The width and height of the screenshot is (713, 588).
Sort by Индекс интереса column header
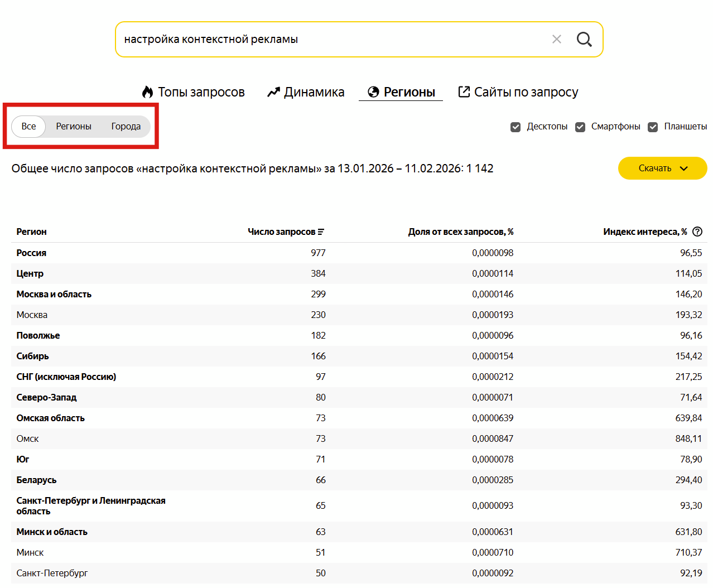644,232
